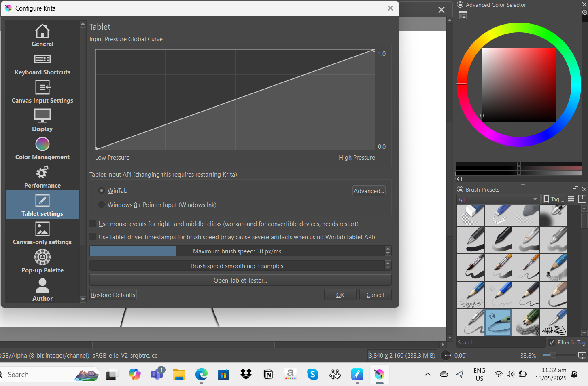Click the Maximum brush speed slider
588x386 pixels.
point(237,251)
